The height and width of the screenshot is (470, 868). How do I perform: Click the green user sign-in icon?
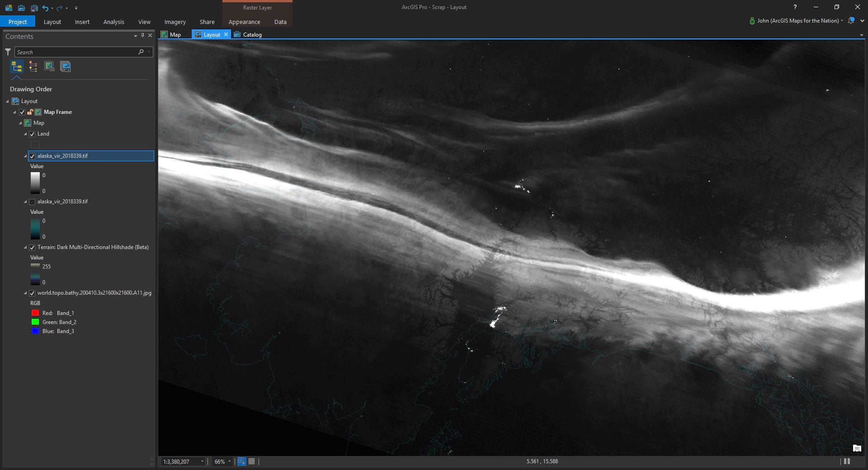(752, 21)
